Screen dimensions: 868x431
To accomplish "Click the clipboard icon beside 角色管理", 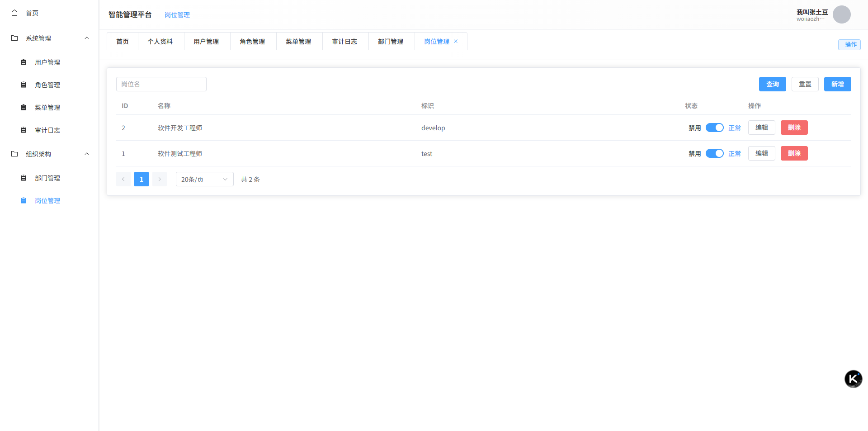I will [24, 85].
